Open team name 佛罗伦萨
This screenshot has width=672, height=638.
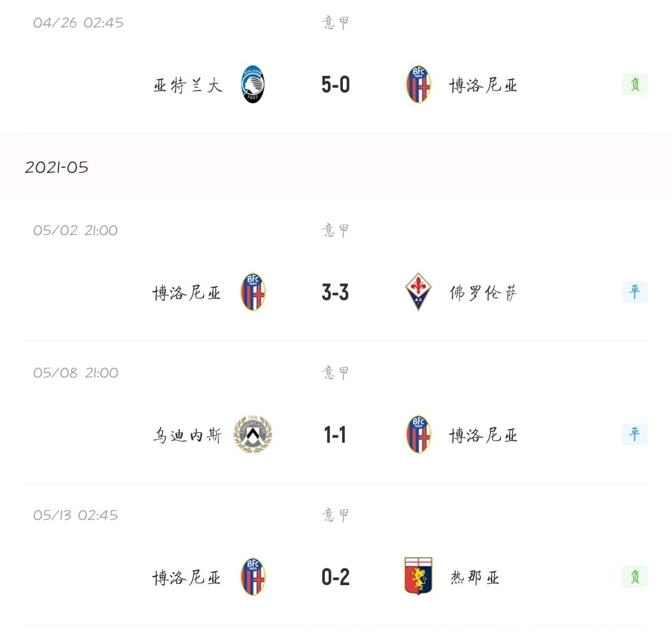coord(483,293)
